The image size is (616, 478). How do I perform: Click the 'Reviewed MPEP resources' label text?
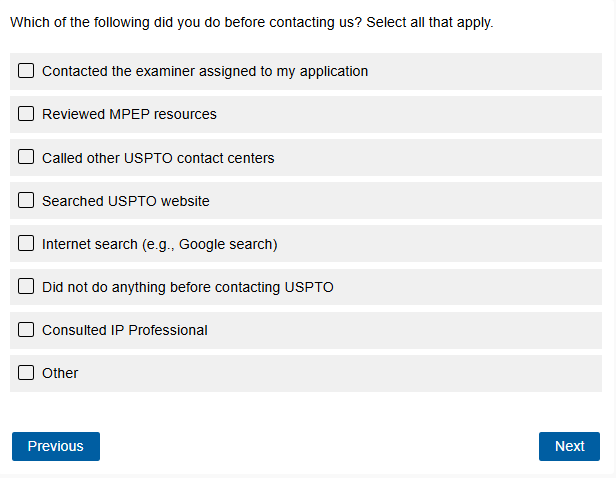(129, 114)
